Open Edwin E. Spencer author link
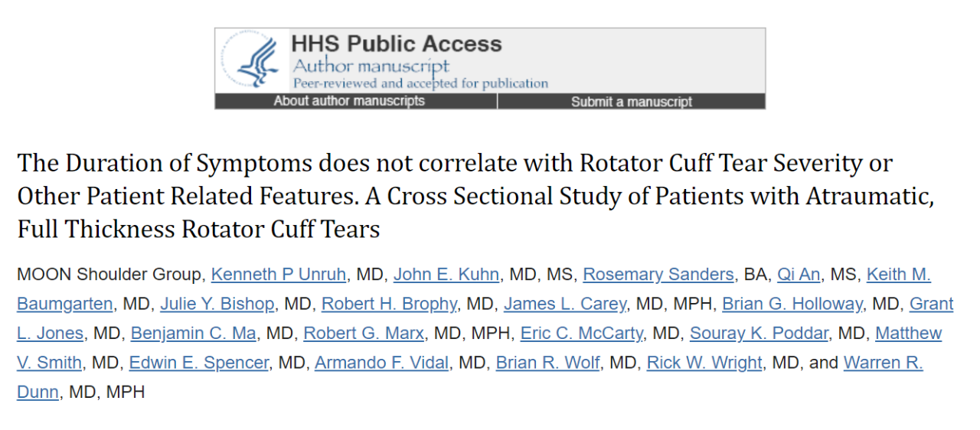The width and height of the screenshot is (980, 430). [199, 363]
